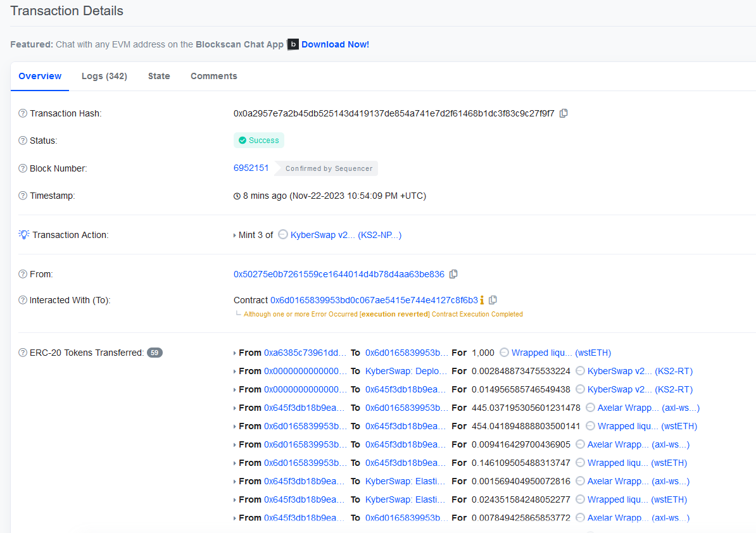Open Axelar Wrapp... (axl-ws...) link in 445.037 row
756x533 pixels.
[x=648, y=408]
